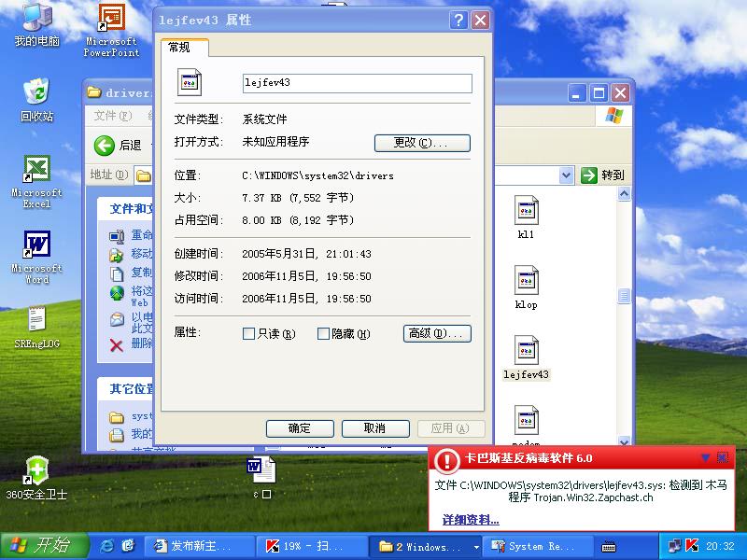Enable the 只读 (Read-only) checkbox

click(248, 333)
